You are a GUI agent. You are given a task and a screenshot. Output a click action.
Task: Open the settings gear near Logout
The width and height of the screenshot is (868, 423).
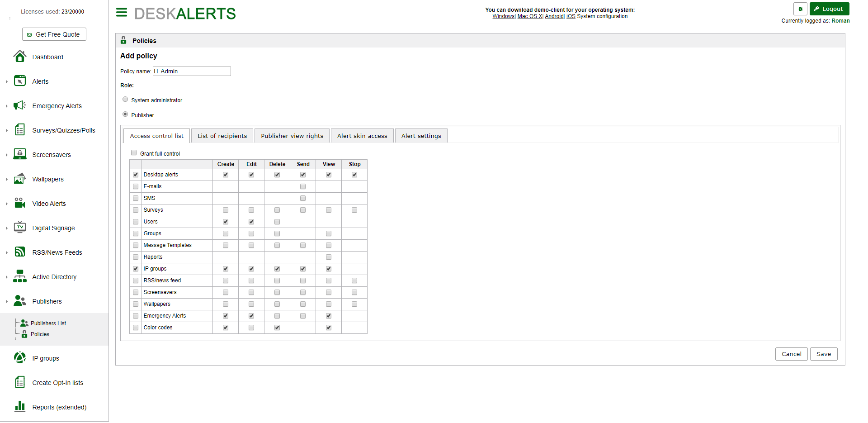click(x=800, y=9)
